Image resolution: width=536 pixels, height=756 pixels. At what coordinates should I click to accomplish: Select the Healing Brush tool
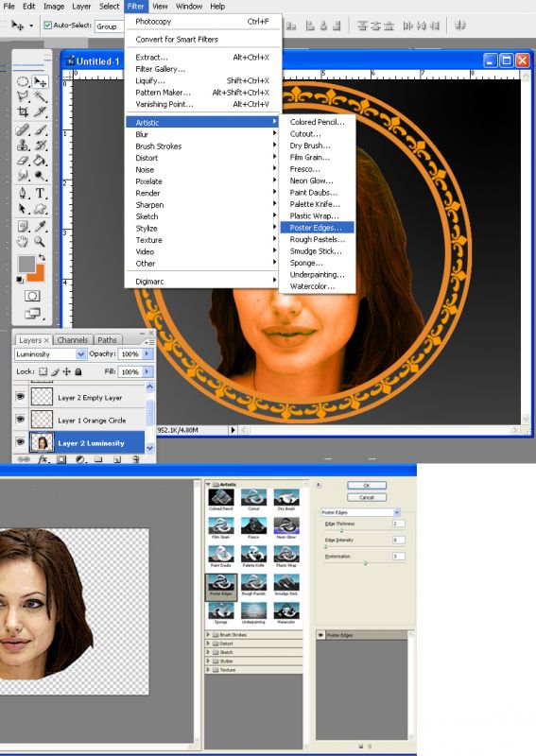pos(23,129)
